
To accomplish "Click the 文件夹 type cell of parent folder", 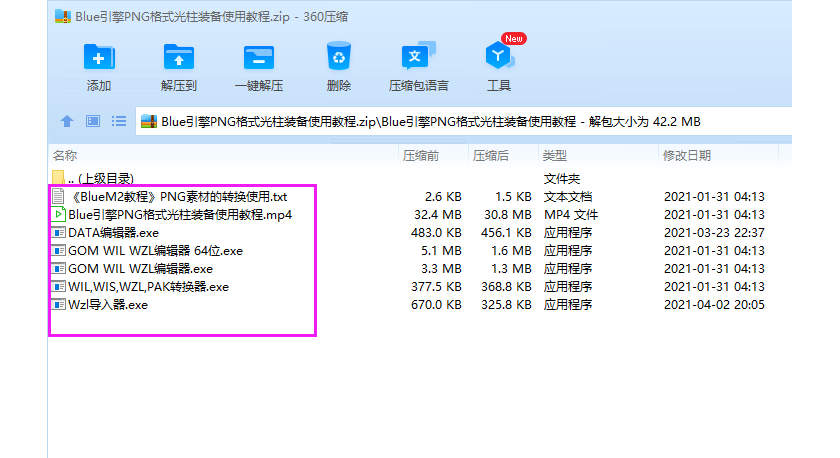I will 562,178.
